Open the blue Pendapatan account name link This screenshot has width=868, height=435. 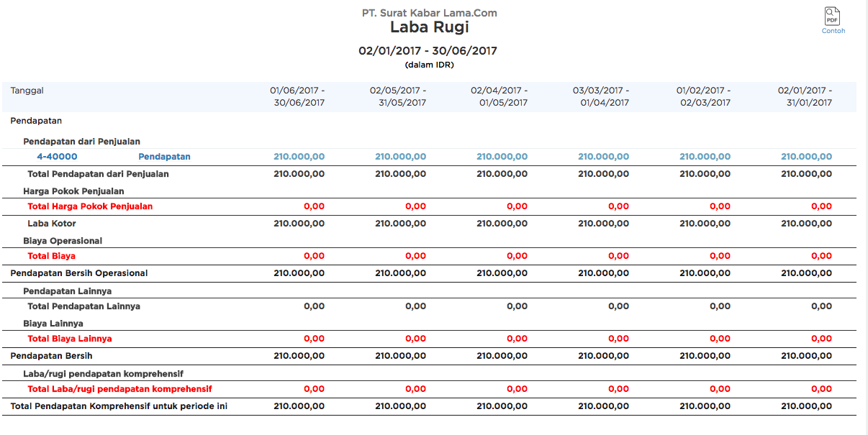tap(164, 157)
